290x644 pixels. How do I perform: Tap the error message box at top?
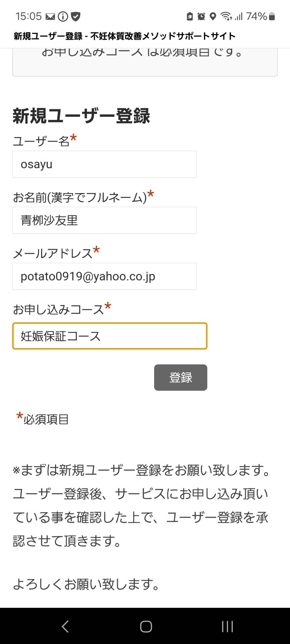tap(145, 62)
